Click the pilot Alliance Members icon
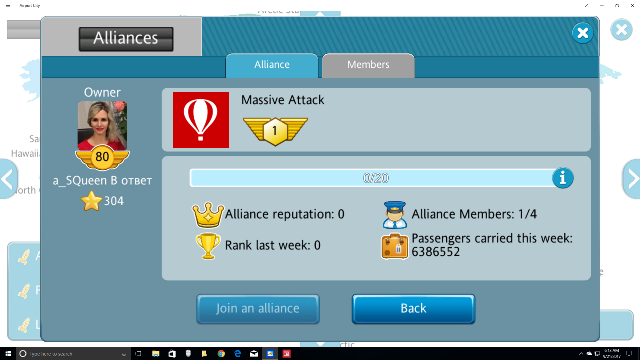Image resolution: width=640 pixels, height=360 pixels. point(394,215)
